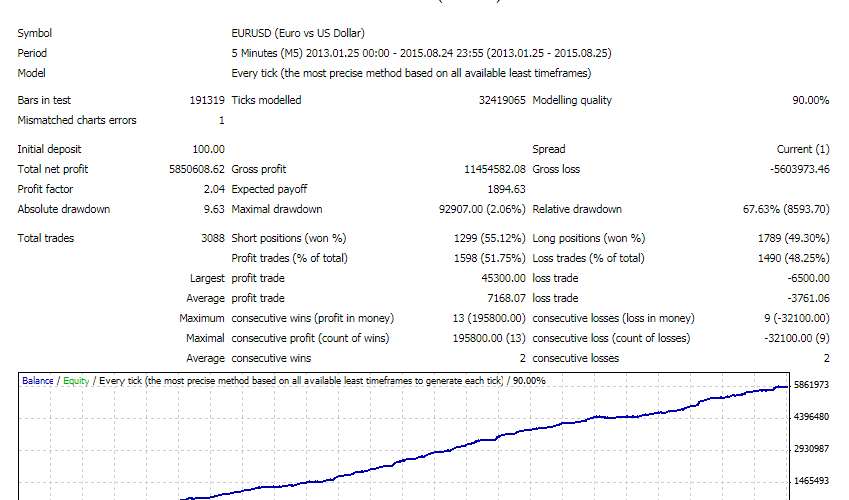Click the Total net profit label
The image size is (849, 500).
53,169
